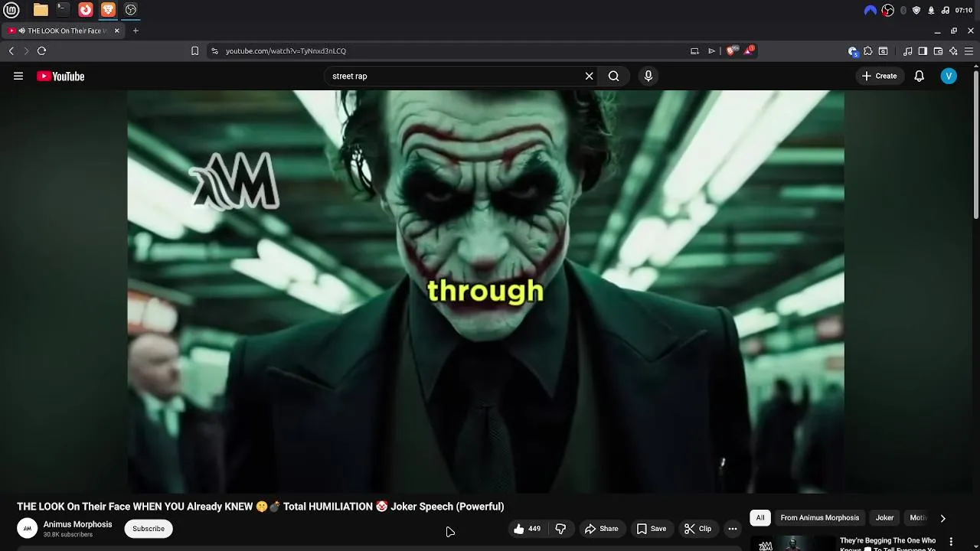
Task: Start voice search with the microphone
Action: pos(648,76)
